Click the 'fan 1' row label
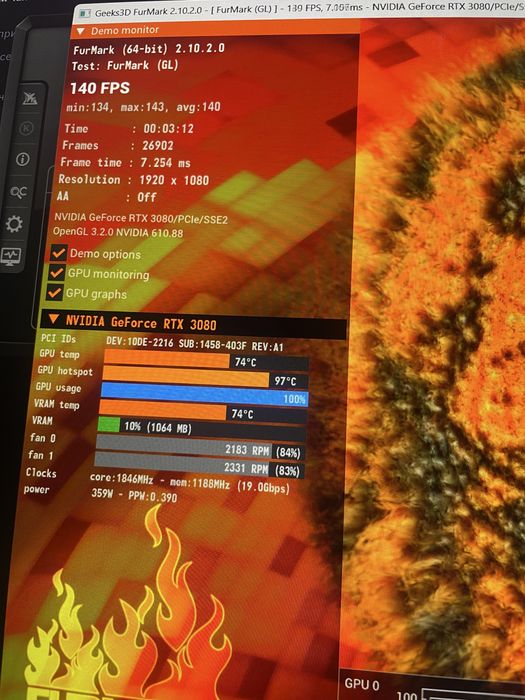Screen dimensions: 525x700 click(41, 455)
